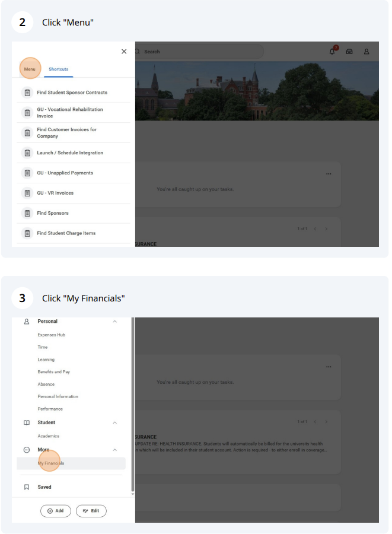Click the Find Student Sponsor Contracts icon
The image size is (392, 534).
27,93
